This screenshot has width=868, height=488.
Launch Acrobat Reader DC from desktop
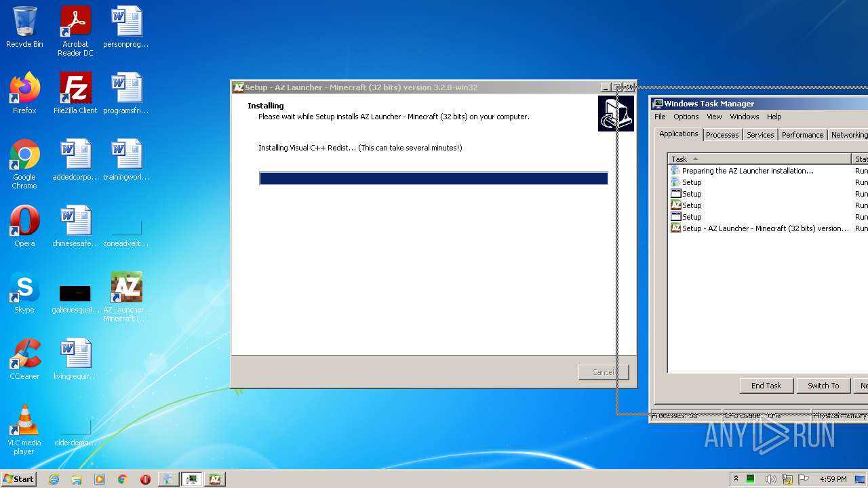pyautogui.click(x=75, y=31)
